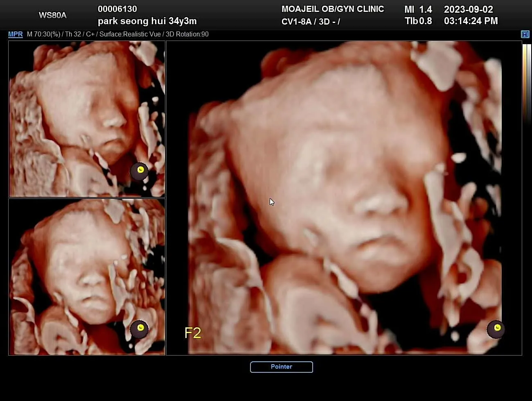Click MOAJEIL OB/GYN CLINIC title text
The image size is (532, 401).
pos(333,9)
